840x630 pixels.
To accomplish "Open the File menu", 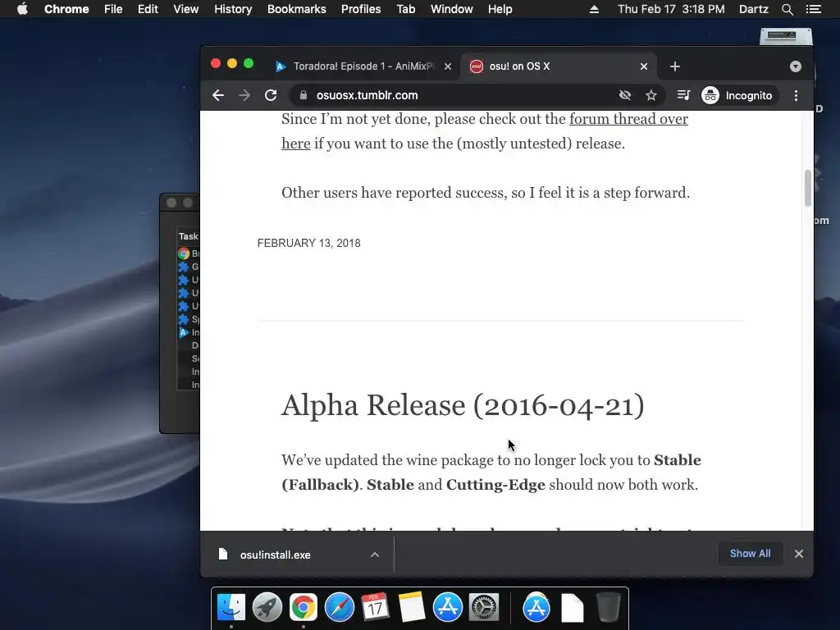I will tap(113, 9).
